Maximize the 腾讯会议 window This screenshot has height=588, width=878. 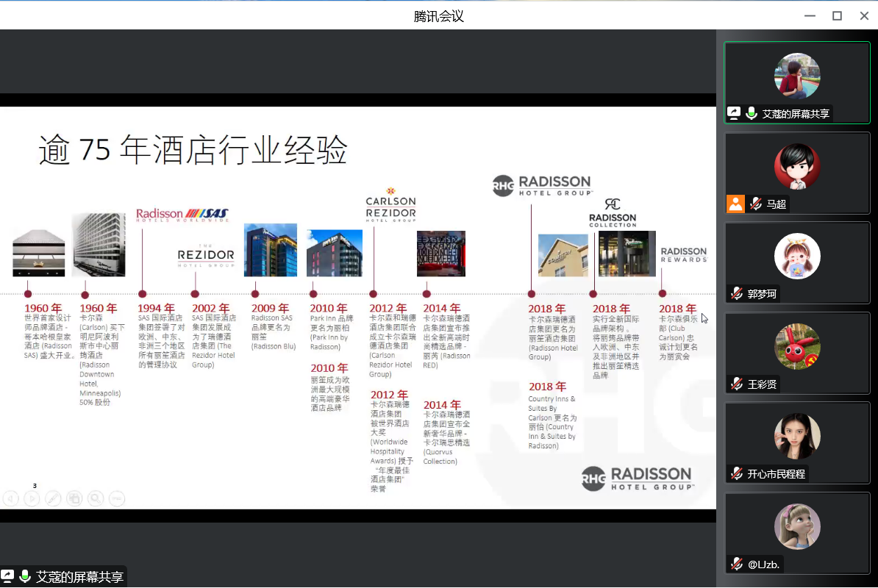[x=837, y=15]
